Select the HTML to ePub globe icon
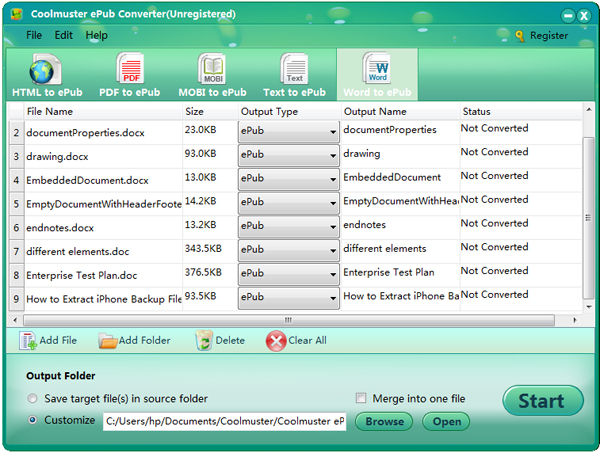 tap(44, 69)
